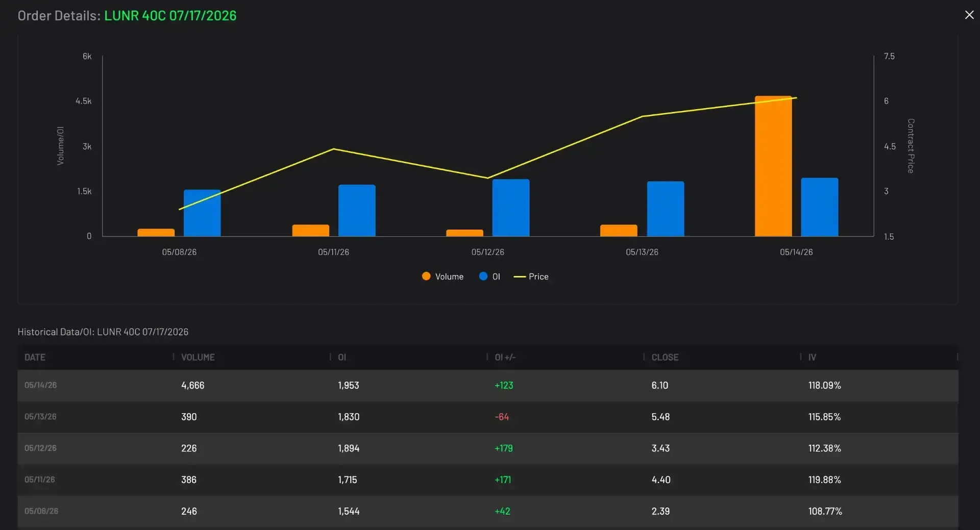Sort table by CLOSE column header
Viewport: 980px width, 530px height.
(x=665, y=357)
